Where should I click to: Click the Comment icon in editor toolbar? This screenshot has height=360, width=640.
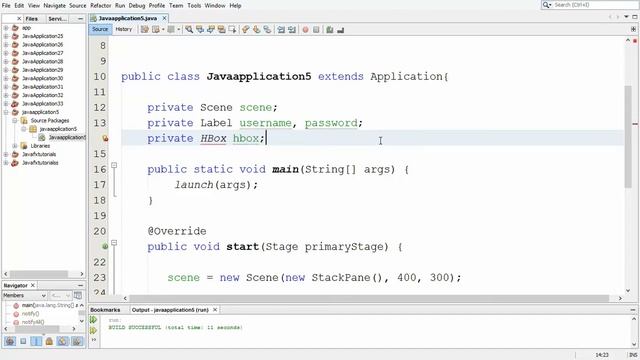[x=329, y=29]
